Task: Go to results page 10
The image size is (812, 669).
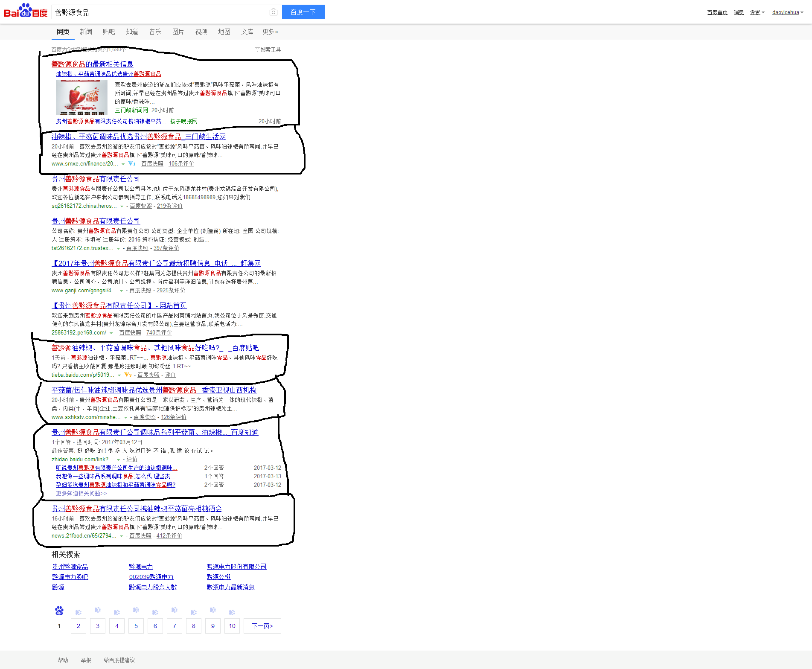Action: [232, 626]
